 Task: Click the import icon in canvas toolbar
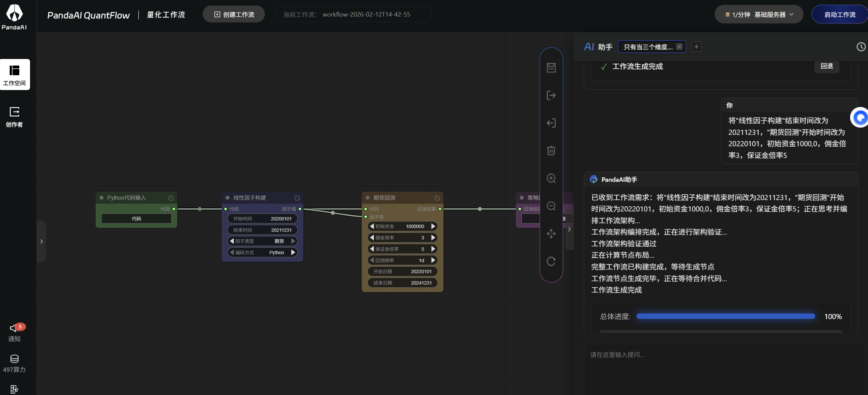(551, 123)
